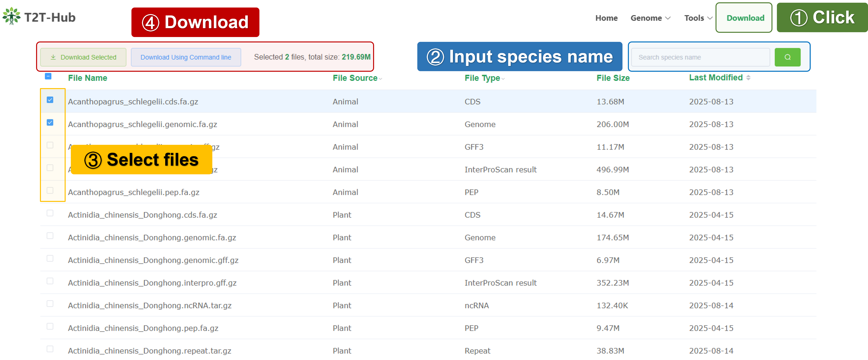Viewport: 868px width, 360px height.
Task: Click the Last Modified sort arrows icon
Action: [748, 78]
